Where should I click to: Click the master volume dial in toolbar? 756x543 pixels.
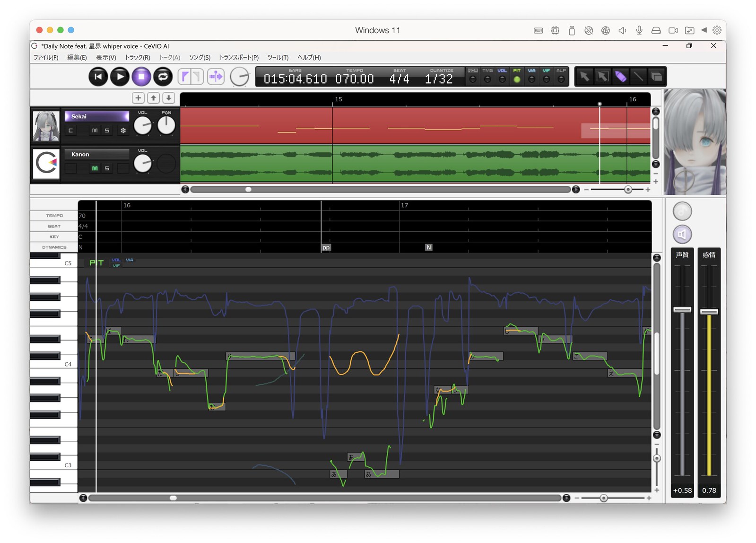[x=240, y=77]
